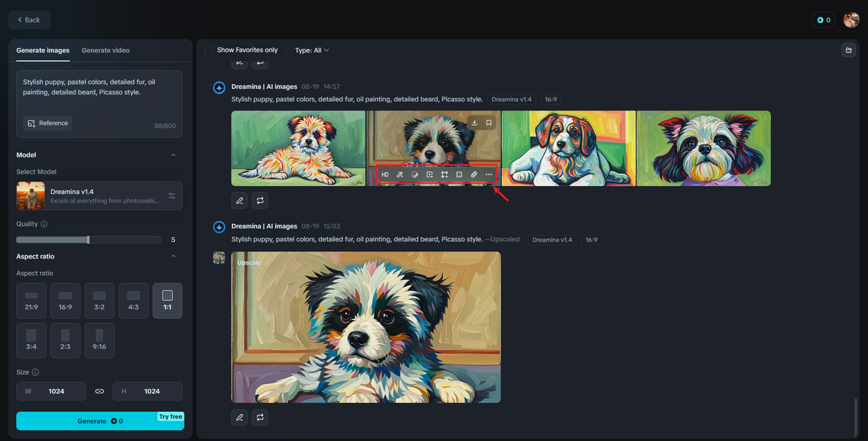This screenshot has height=441, width=868.
Task: Switch to the Generate images tab
Action: coord(43,50)
